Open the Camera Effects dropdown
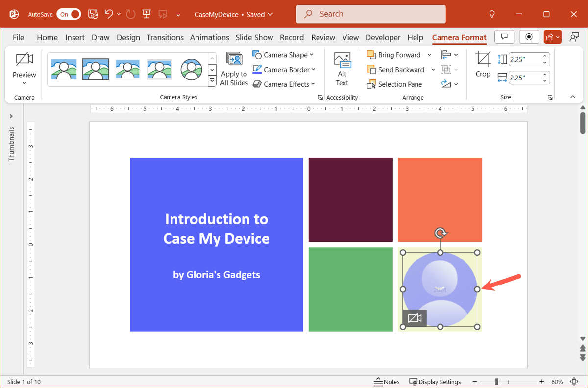Image resolution: width=588 pixels, height=388 pixels. coord(284,84)
